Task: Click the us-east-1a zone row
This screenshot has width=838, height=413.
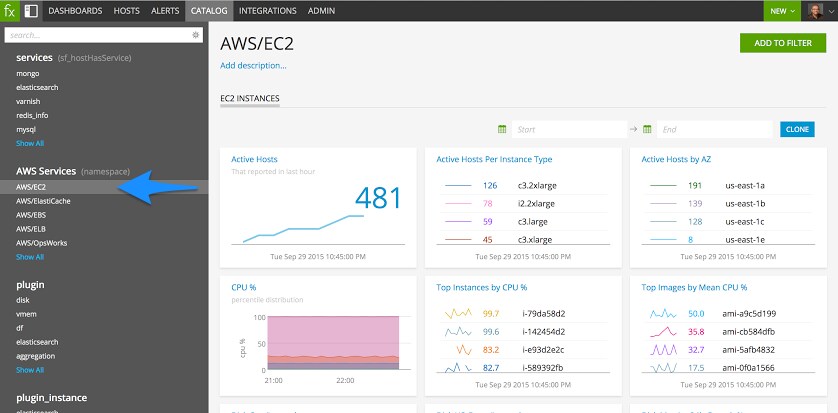Action: (728, 186)
